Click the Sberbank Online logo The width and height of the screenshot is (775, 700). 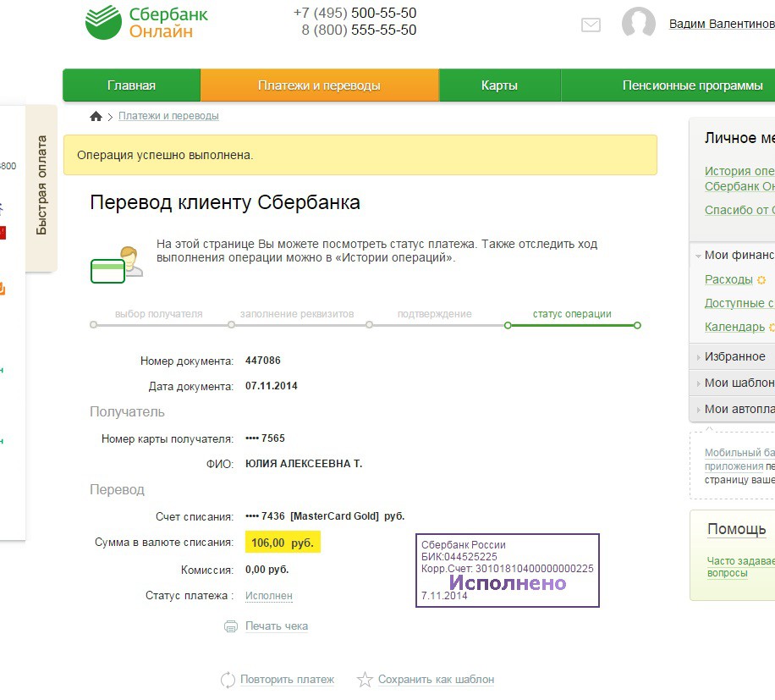pos(146,22)
